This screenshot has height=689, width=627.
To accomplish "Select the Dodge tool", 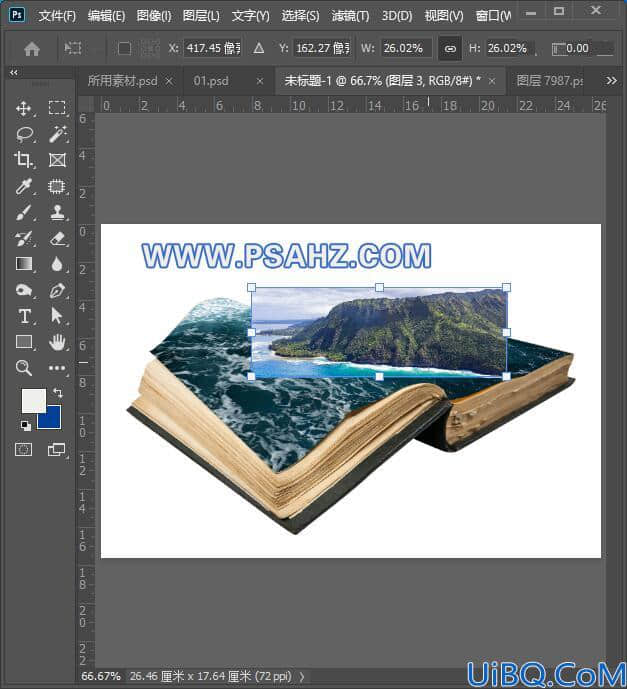I will (x=24, y=290).
